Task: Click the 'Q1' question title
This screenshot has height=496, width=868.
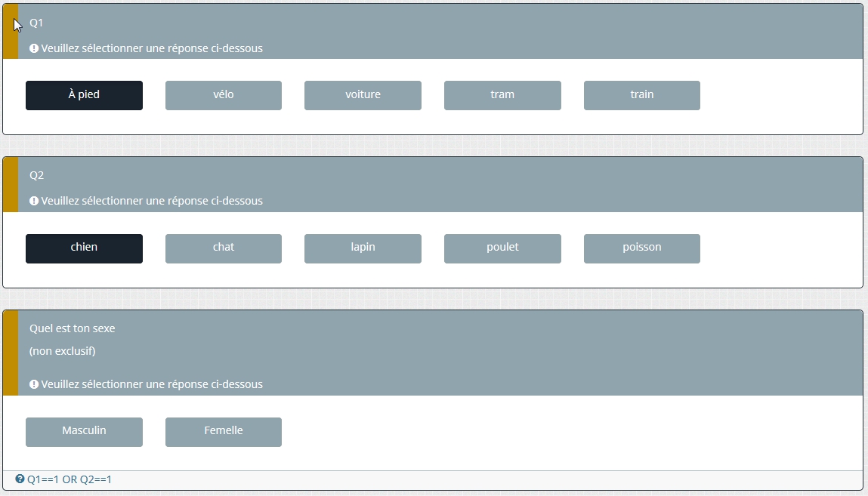Action: 36,23
